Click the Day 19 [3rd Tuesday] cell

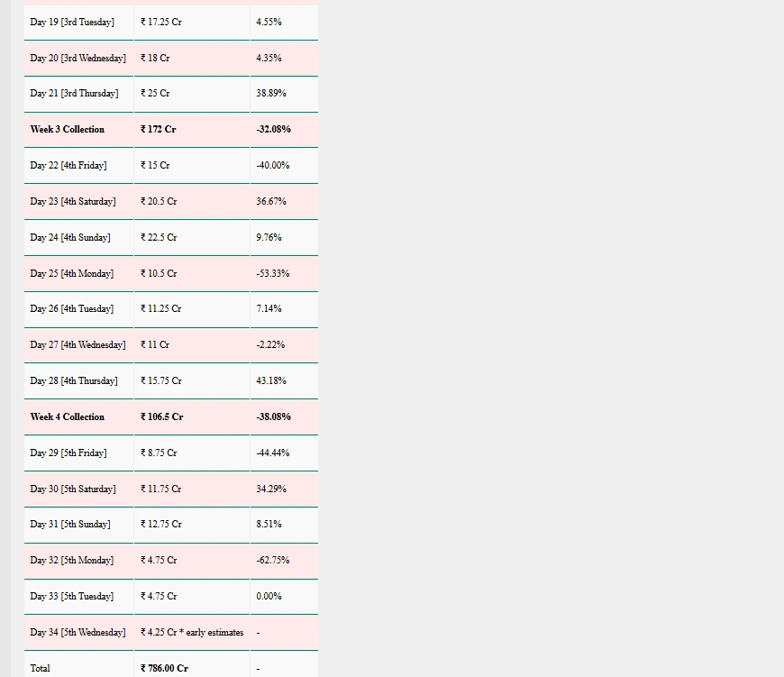tap(72, 22)
